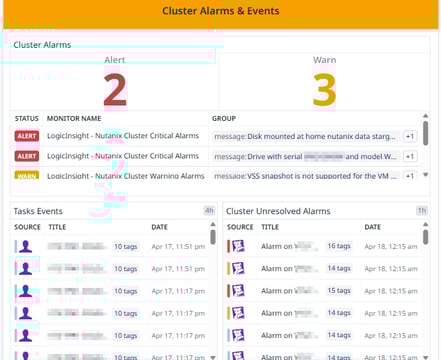441x360 pixels.
Task: Click the Cluster Alarms & Events header title
Action: pos(221,11)
